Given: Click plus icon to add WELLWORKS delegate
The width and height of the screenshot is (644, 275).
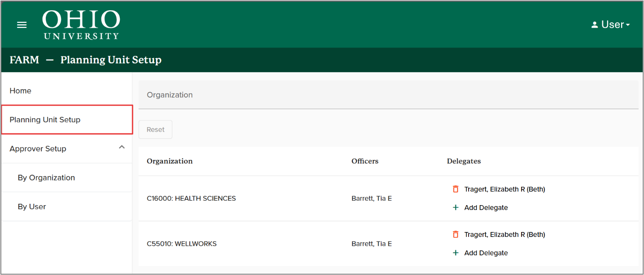Looking at the screenshot, I should click(456, 253).
